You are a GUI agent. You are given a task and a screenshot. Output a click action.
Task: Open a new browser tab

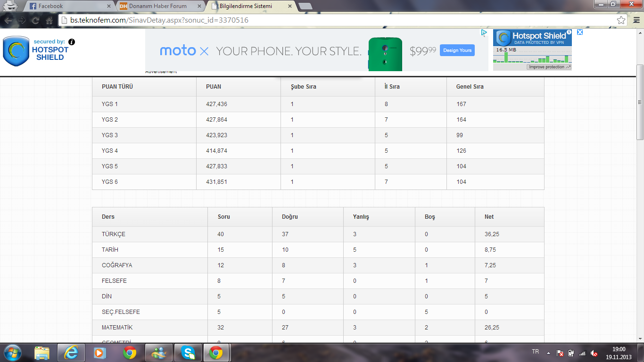[305, 6]
